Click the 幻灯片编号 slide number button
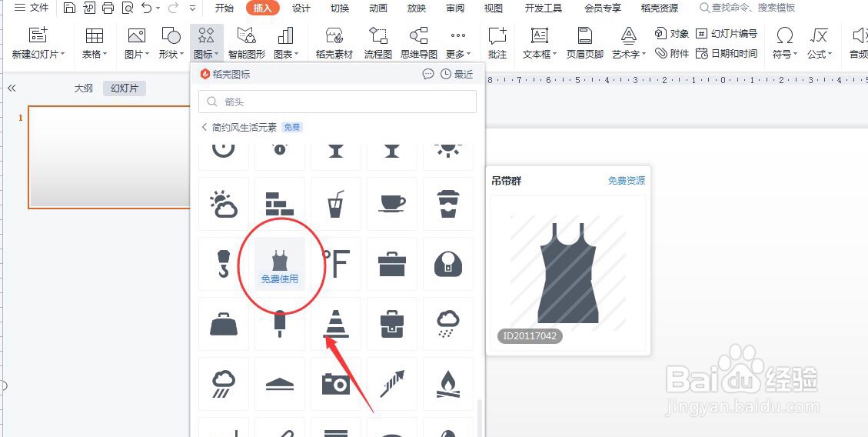868x437 pixels. (727, 34)
